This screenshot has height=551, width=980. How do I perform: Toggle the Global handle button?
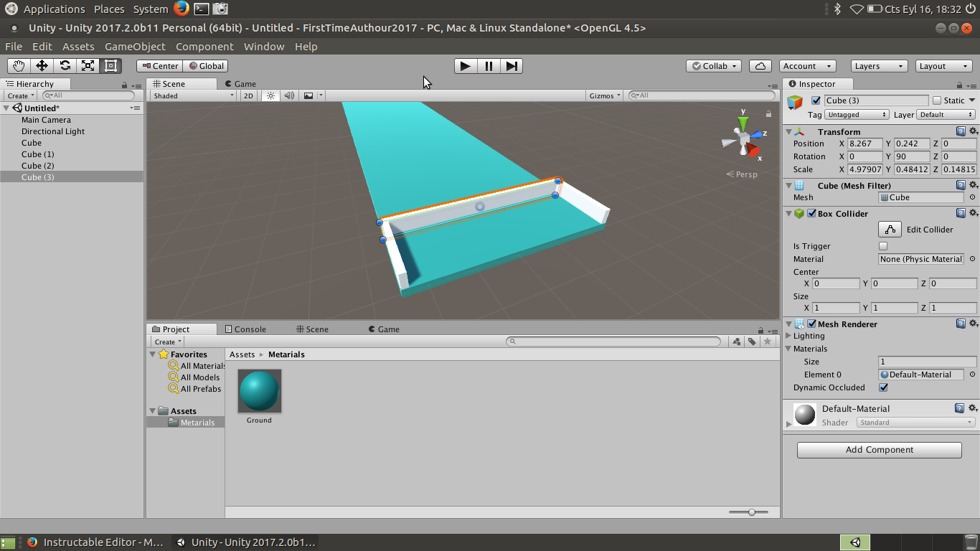207,66
